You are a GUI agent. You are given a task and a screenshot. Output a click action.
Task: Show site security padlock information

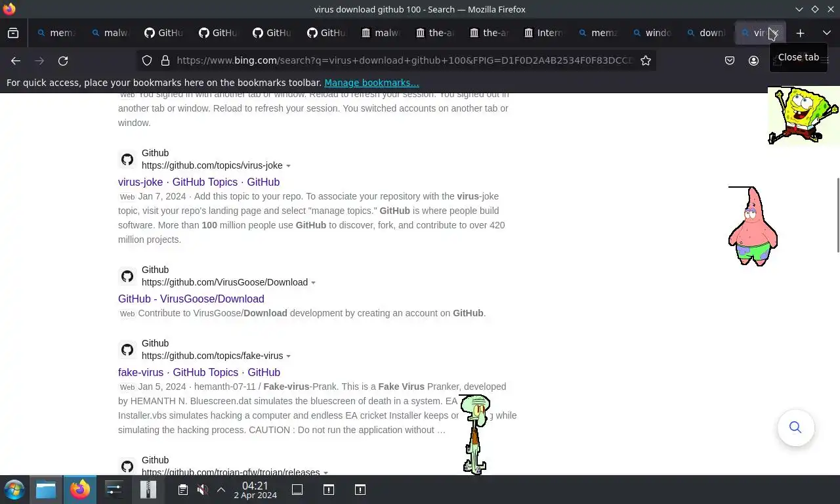point(165,60)
